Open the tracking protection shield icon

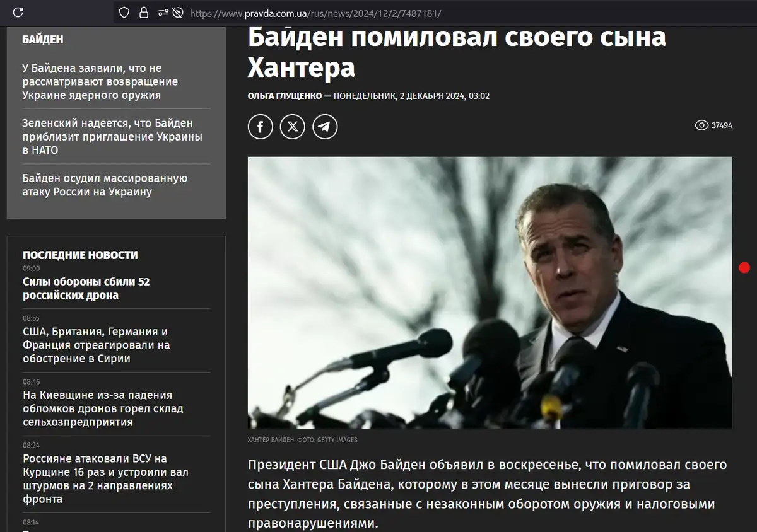(x=124, y=12)
